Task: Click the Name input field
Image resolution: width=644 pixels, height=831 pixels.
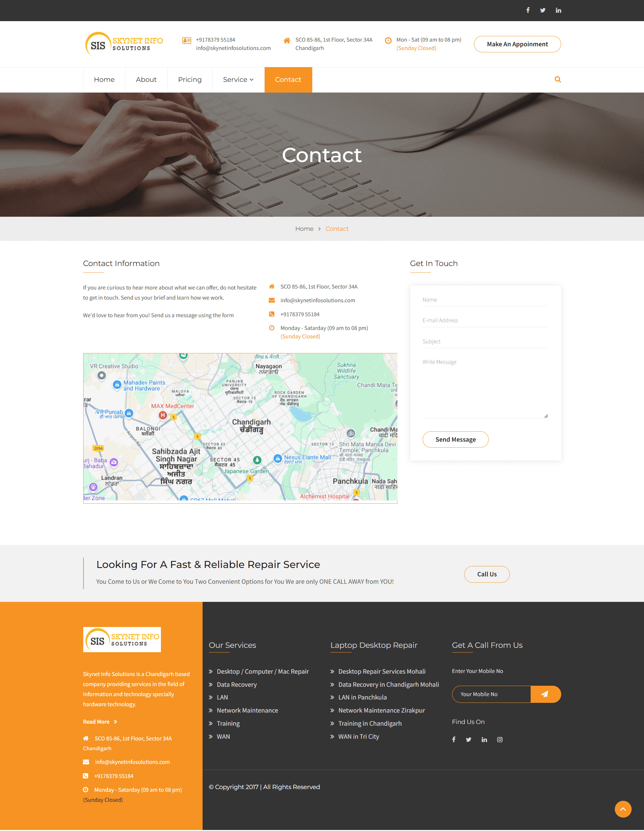Action: [484, 299]
